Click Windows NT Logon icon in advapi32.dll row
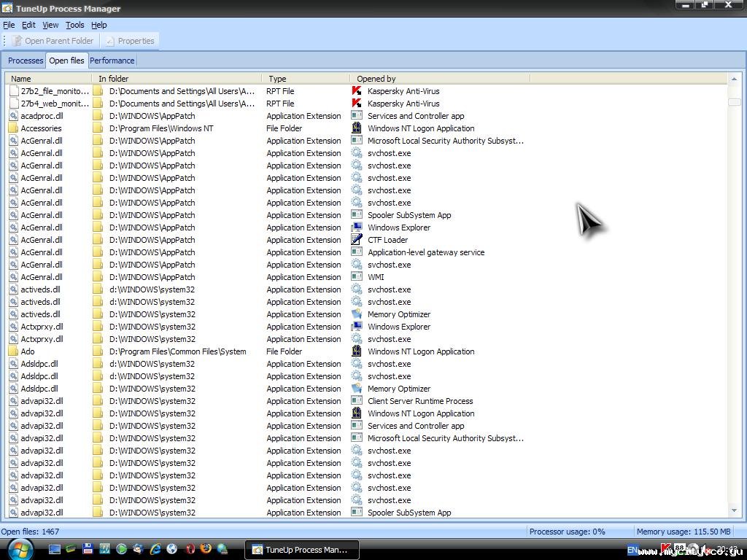747x560 pixels. click(x=356, y=413)
